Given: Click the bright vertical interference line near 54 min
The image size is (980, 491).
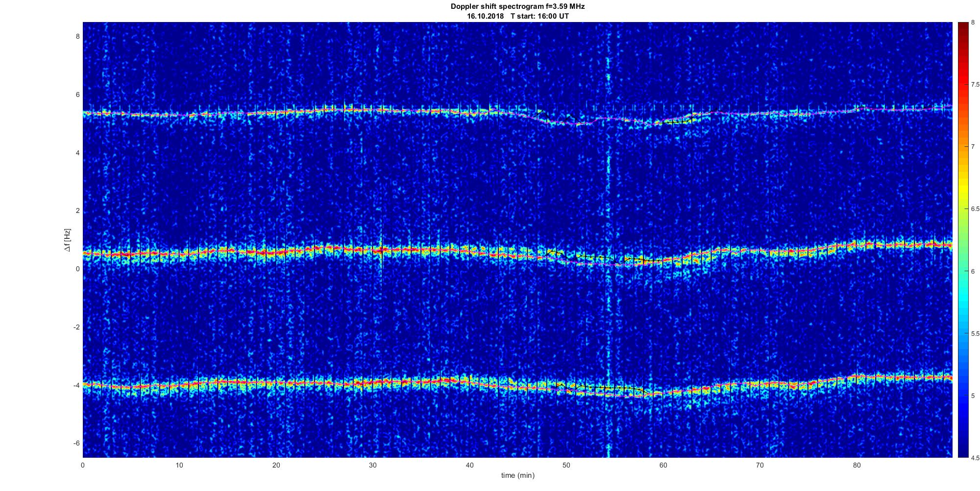Looking at the screenshot, I should (608, 240).
